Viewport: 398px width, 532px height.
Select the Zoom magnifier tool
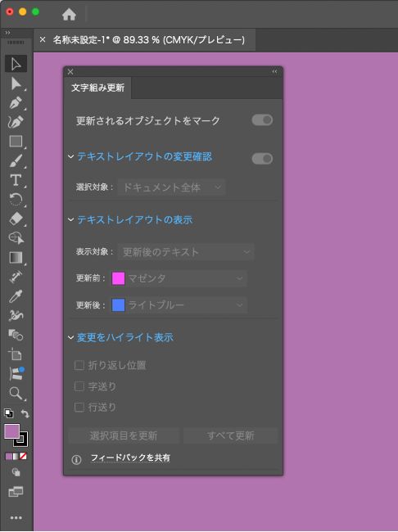[x=16, y=393]
